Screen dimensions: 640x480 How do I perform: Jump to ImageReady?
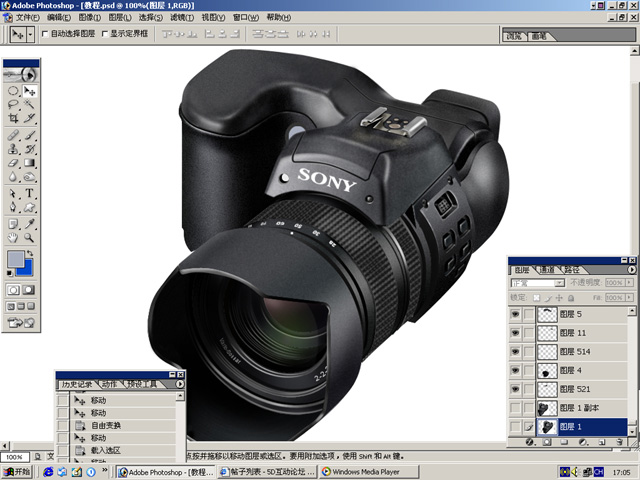point(21,322)
